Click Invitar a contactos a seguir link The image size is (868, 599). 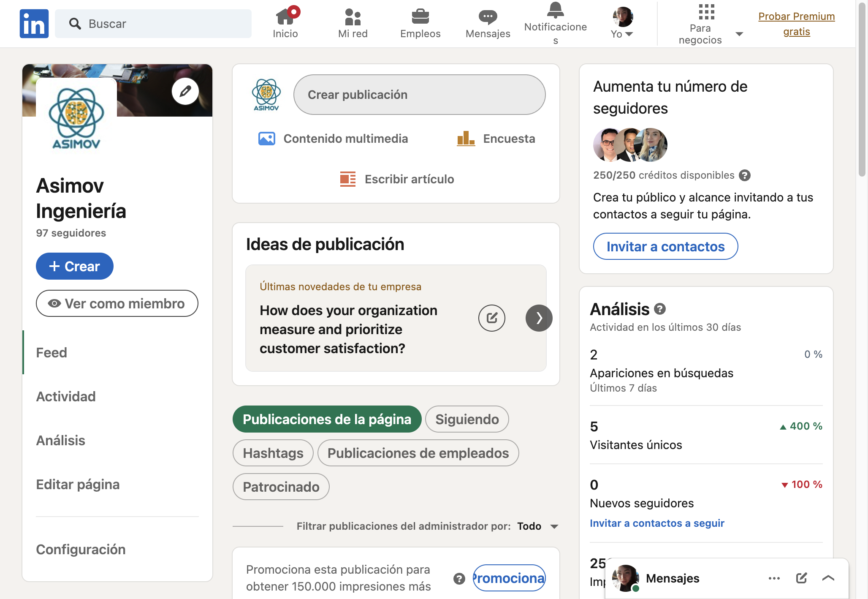click(657, 523)
